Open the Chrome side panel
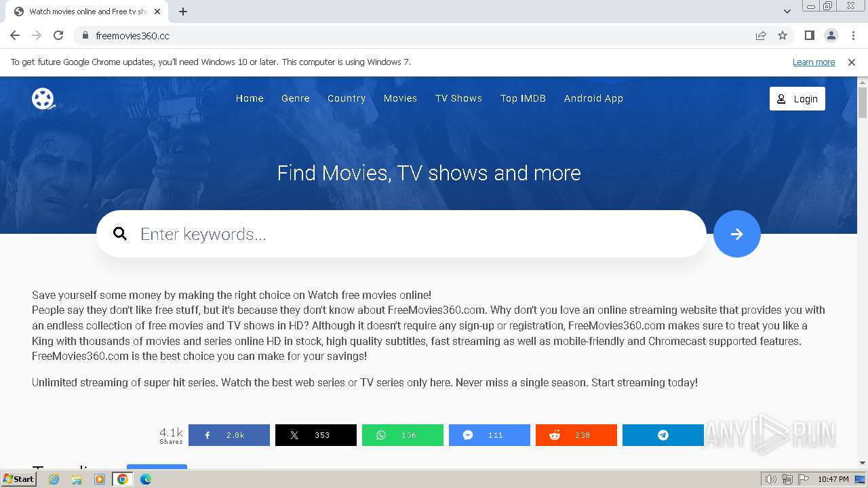The width and height of the screenshot is (868, 488). (x=809, y=35)
